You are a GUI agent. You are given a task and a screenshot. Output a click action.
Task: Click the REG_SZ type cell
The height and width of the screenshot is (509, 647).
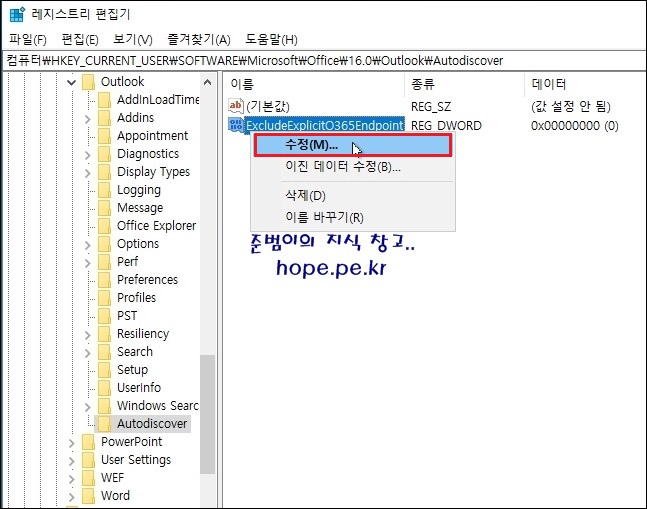(x=431, y=107)
